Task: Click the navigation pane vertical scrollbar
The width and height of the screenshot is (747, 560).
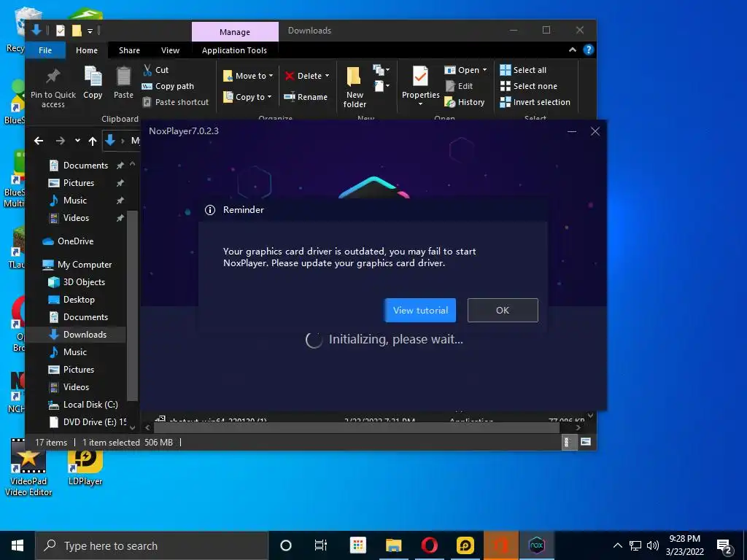Action: 133,305
